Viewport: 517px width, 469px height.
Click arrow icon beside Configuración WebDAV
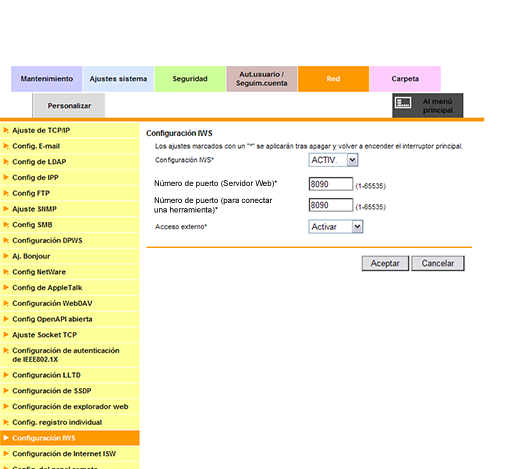coord(6,303)
